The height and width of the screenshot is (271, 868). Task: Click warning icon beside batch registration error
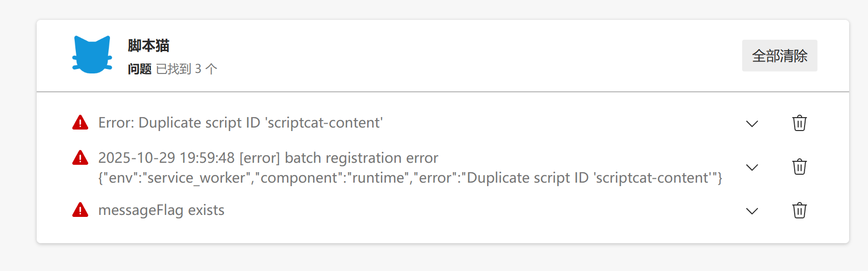[x=80, y=158]
